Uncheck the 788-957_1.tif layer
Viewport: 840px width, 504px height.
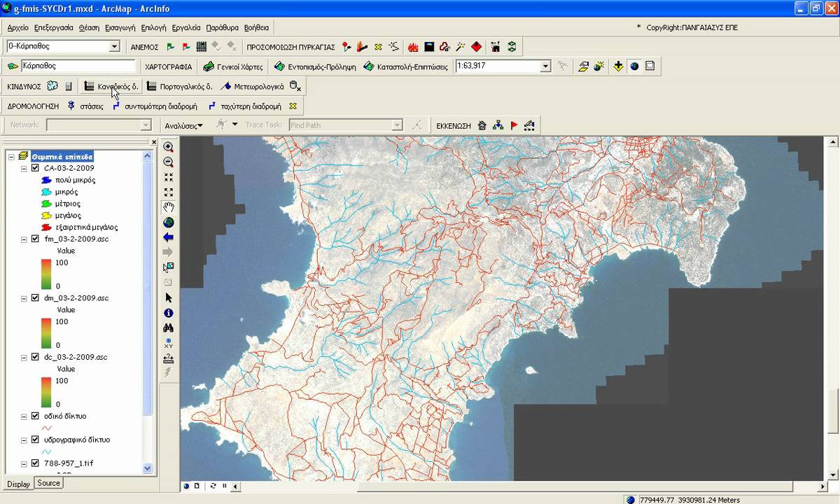pyautogui.click(x=35, y=463)
